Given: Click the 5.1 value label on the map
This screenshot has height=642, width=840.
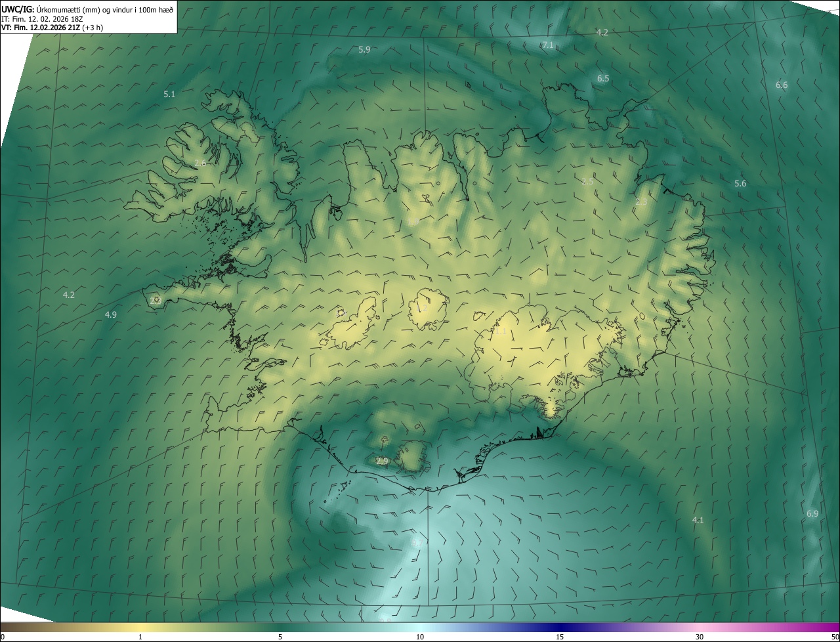Looking at the screenshot, I should click(169, 94).
